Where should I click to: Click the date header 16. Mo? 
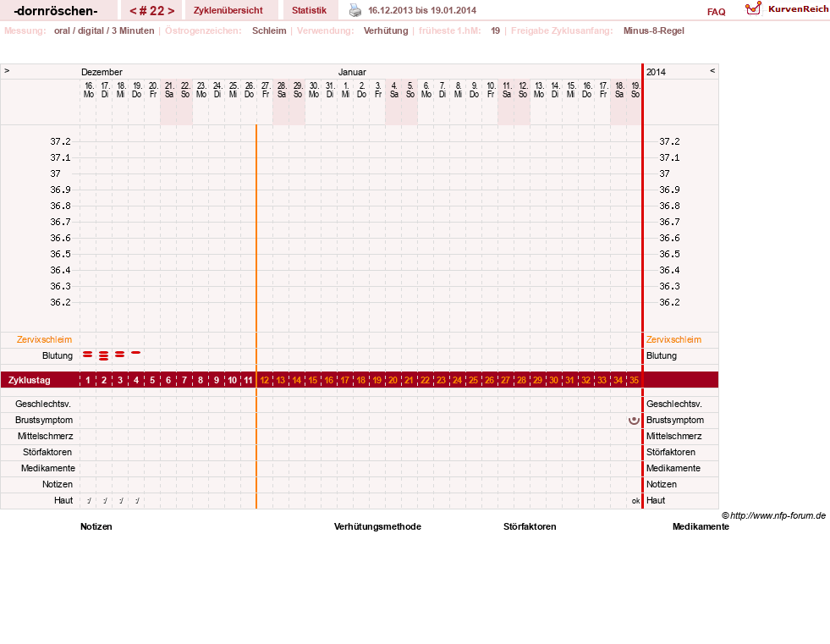[x=88, y=90]
